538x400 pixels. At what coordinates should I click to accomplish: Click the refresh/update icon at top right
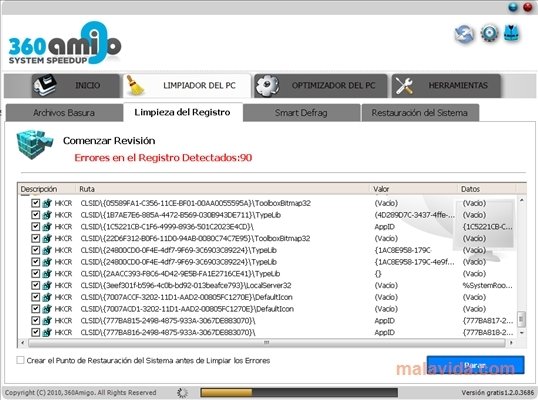click(x=464, y=34)
